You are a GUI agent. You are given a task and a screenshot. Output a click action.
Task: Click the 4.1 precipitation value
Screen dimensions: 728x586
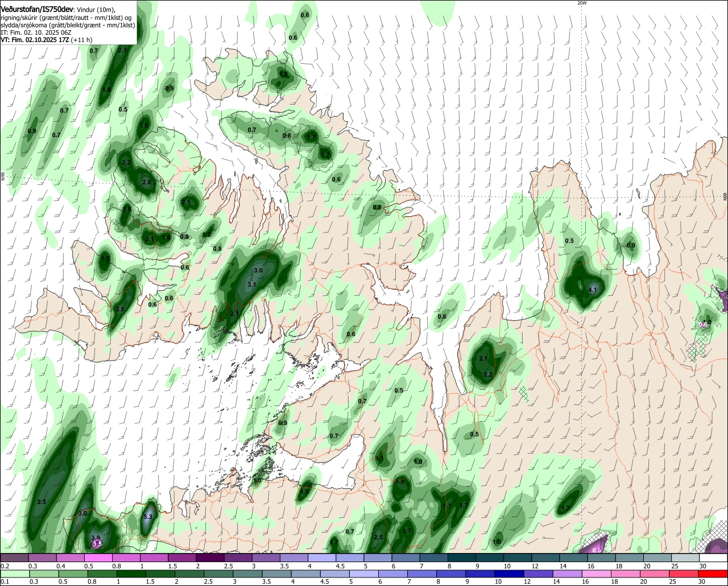tap(593, 290)
